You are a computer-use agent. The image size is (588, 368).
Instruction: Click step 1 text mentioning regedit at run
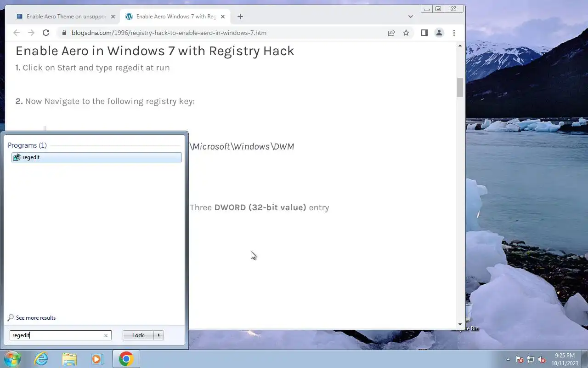pyautogui.click(x=93, y=68)
